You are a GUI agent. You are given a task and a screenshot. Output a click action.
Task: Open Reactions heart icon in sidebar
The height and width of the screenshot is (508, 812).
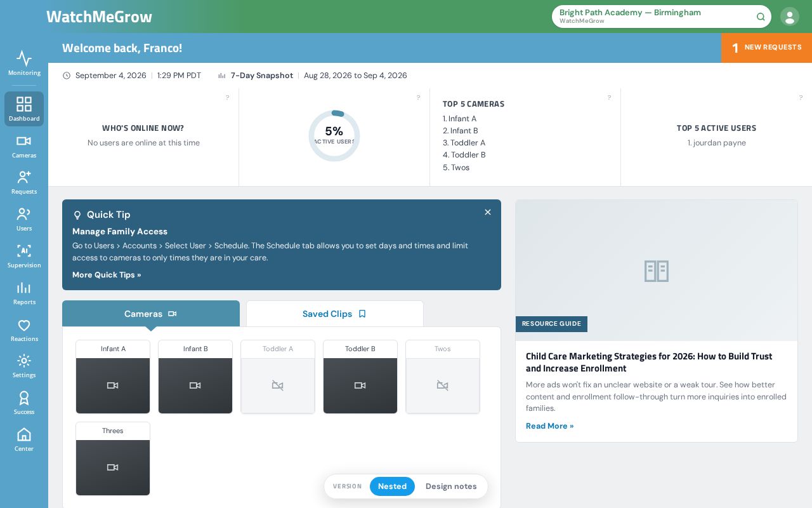pos(24,330)
